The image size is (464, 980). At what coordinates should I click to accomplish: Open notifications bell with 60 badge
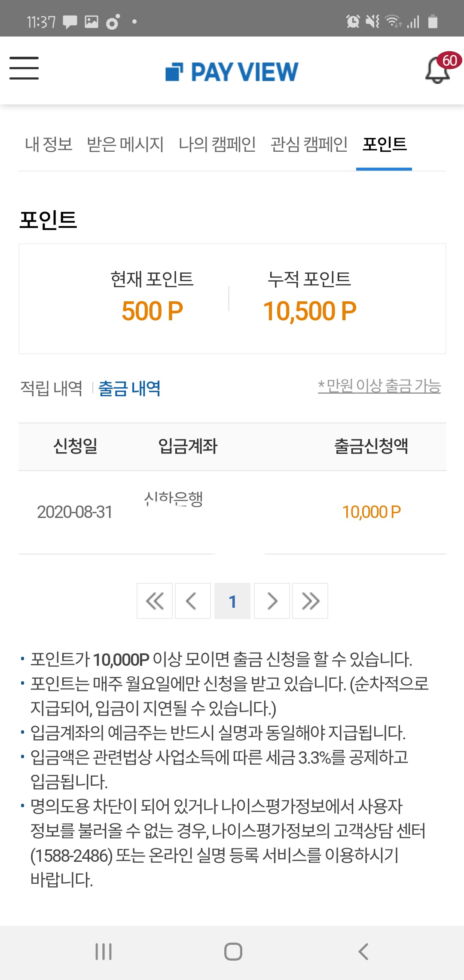pyautogui.click(x=438, y=70)
